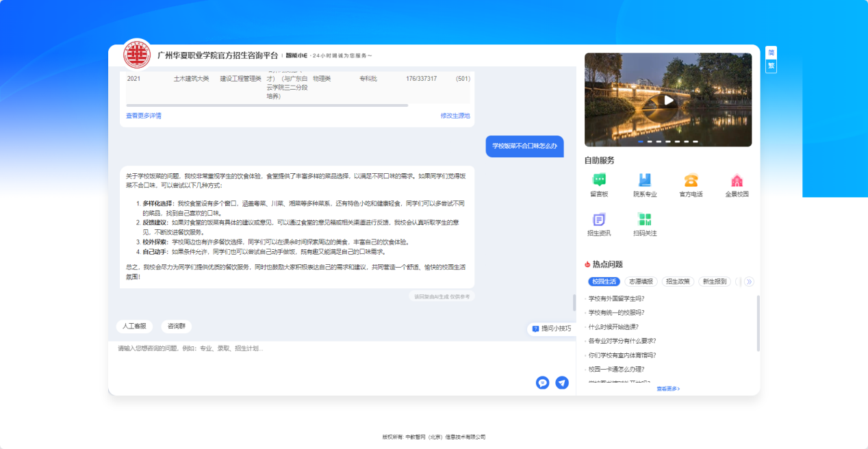Play the campus video in the banner
The height and width of the screenshot is (449, 868).
(x=668, y=99)
